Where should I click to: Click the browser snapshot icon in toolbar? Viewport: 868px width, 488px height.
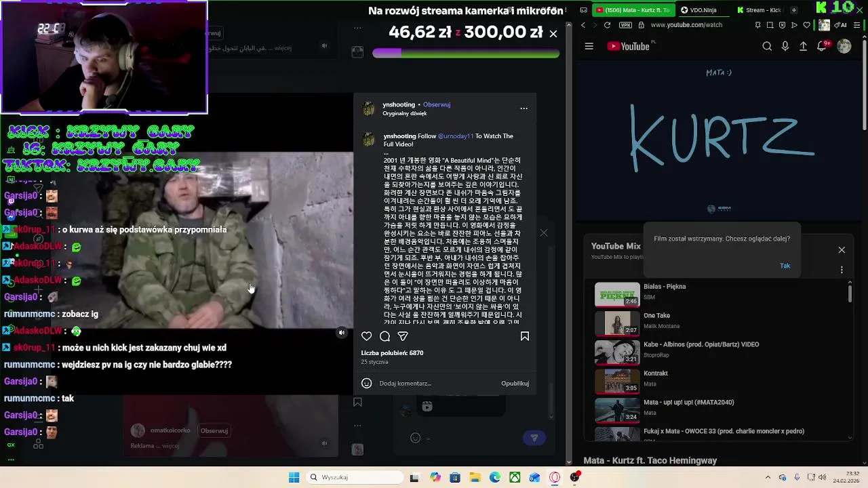770,25
